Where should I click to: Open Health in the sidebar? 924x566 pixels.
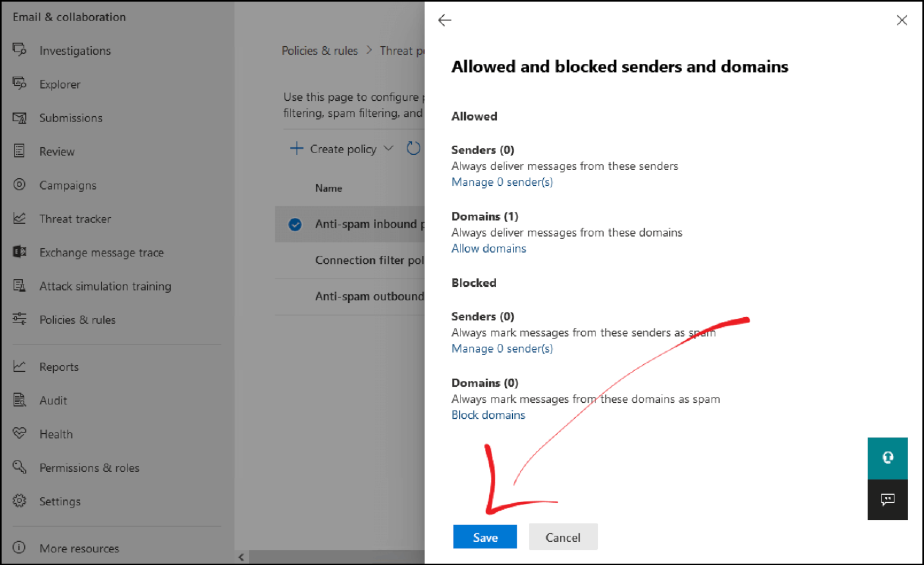pos(56,434)
